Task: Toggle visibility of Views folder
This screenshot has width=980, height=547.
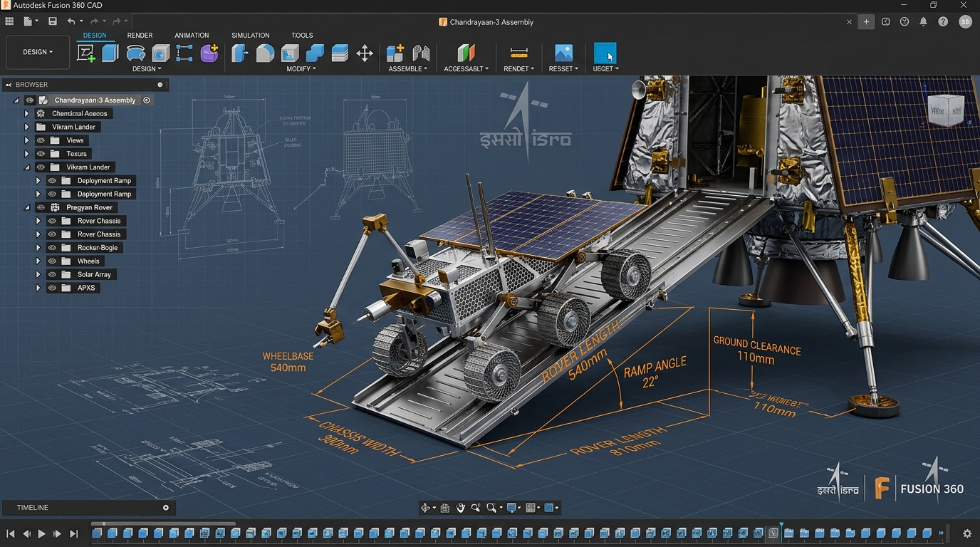Action: 41,140
